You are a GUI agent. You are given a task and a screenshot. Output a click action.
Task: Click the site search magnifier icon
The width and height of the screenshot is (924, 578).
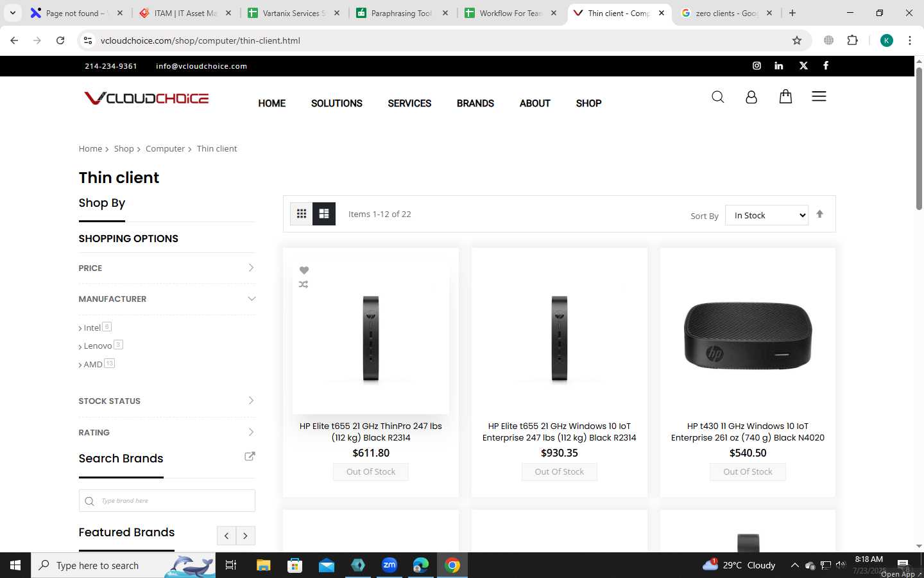tap(718, 97)
